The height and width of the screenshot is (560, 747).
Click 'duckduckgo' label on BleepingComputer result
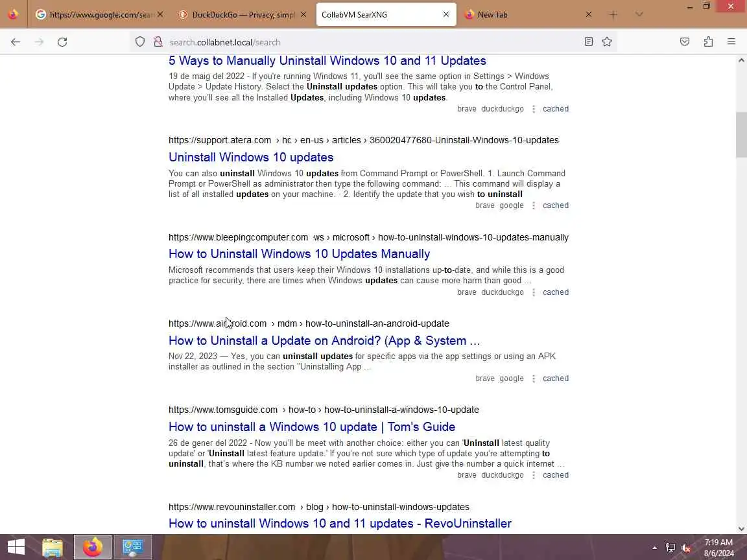pyautogui.click(x=502, y=292)
